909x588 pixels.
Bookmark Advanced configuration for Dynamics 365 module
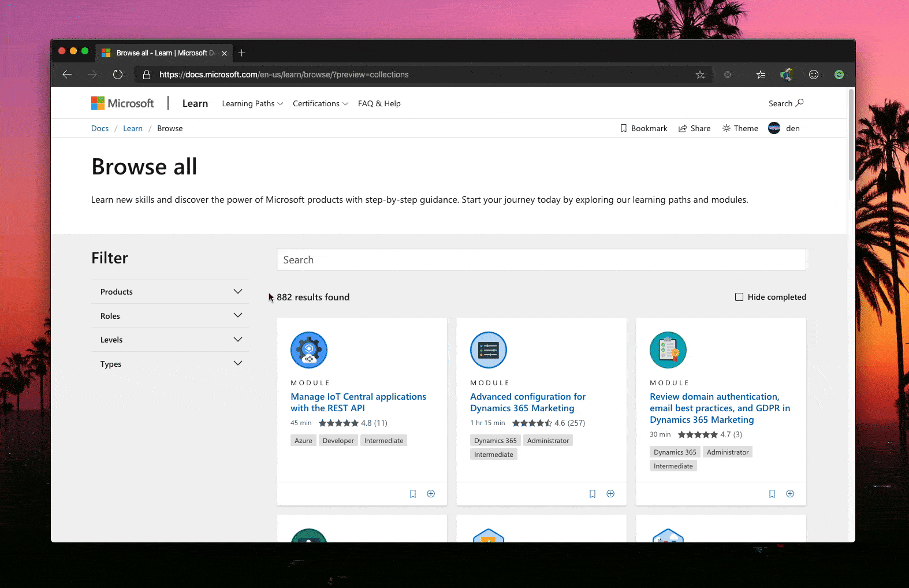click(x=593, y=494)
